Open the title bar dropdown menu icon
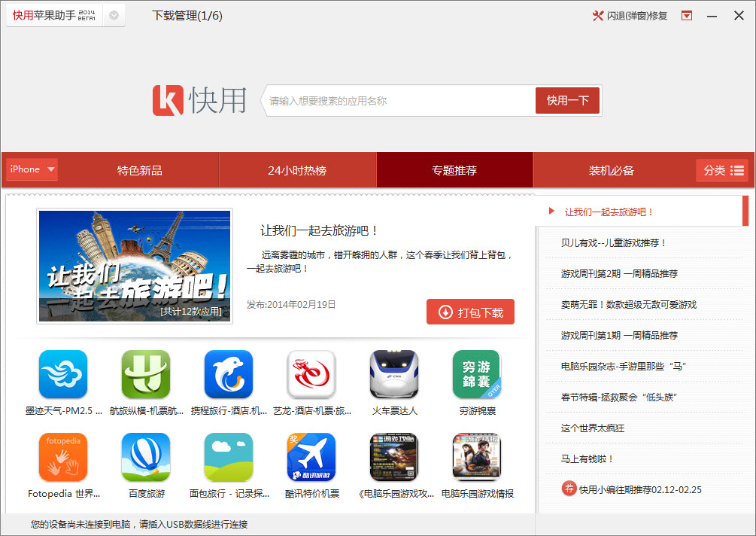 [x=687, y=16]
